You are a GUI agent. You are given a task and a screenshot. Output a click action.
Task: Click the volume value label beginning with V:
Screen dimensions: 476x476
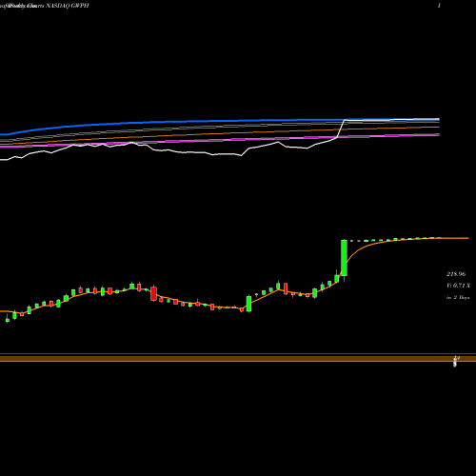tap(458, 286)
